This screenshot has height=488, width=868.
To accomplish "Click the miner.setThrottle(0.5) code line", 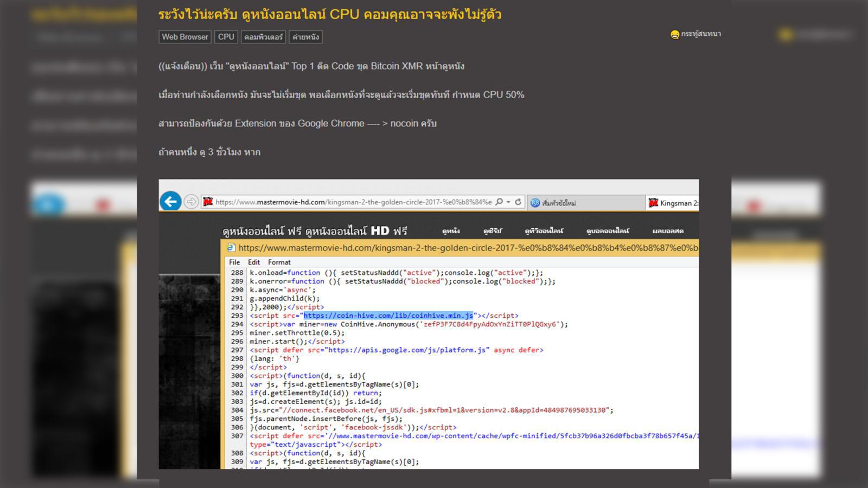I will [x=297, y=333].
